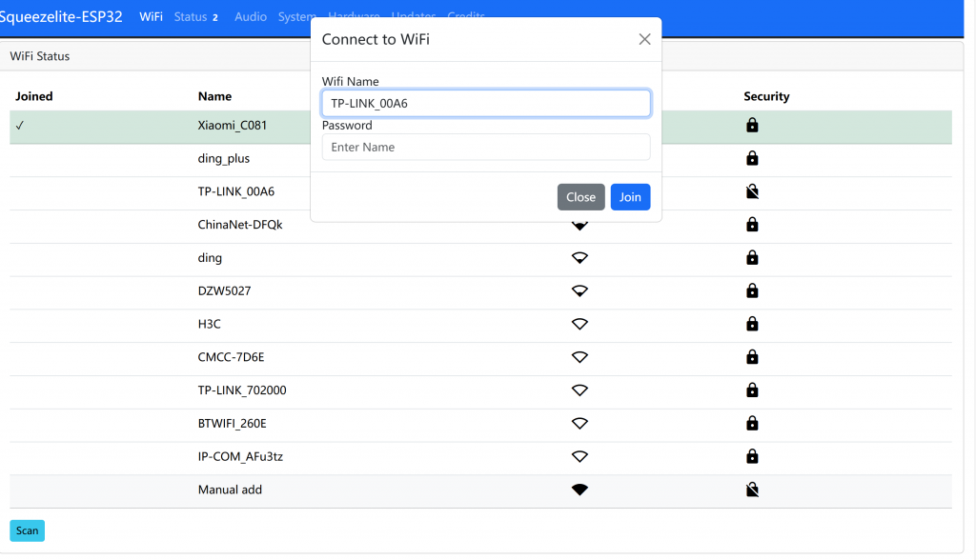Screen dimensions: 976x560
Task: Click the lock icon in the Xiaomi_C081 row
Action: pyautogui.click(x=752, y=126)
